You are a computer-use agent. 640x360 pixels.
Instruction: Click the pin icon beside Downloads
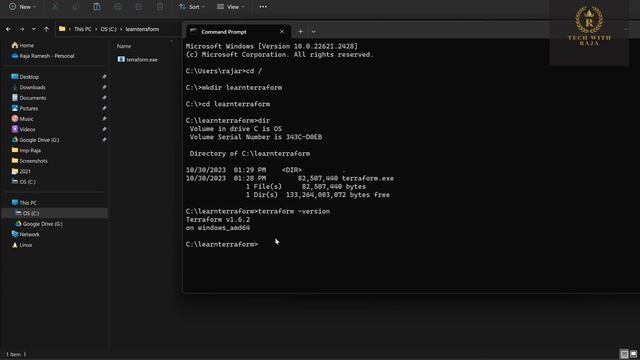click(104, 87)
